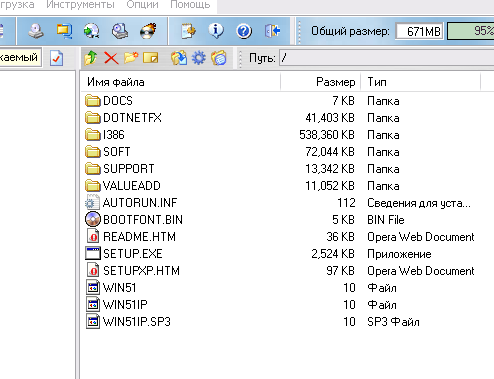Screen dimensions: 494x379
Task: Open the Опции menu
Action: (x=142, y=5)
